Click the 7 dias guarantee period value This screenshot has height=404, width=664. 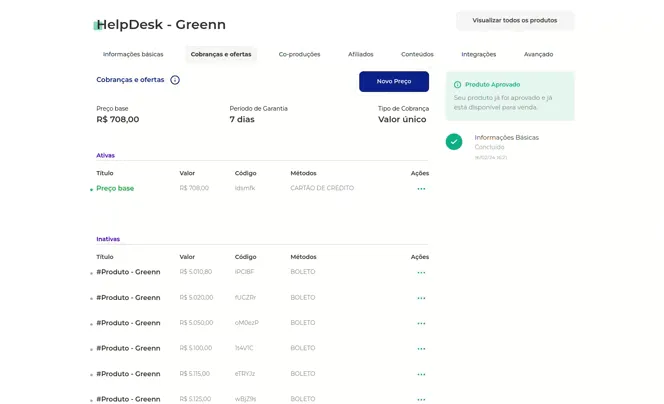(242, 119)
